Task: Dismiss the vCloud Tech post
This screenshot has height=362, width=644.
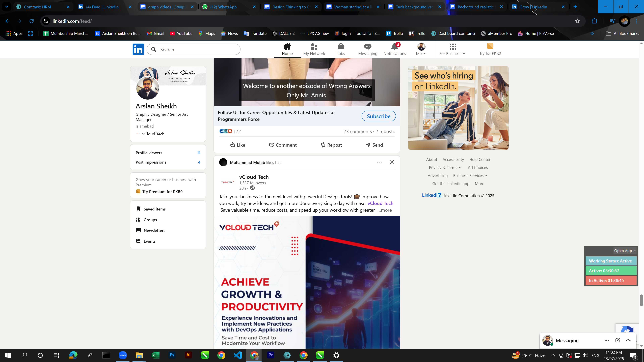Action: point(392,162)
